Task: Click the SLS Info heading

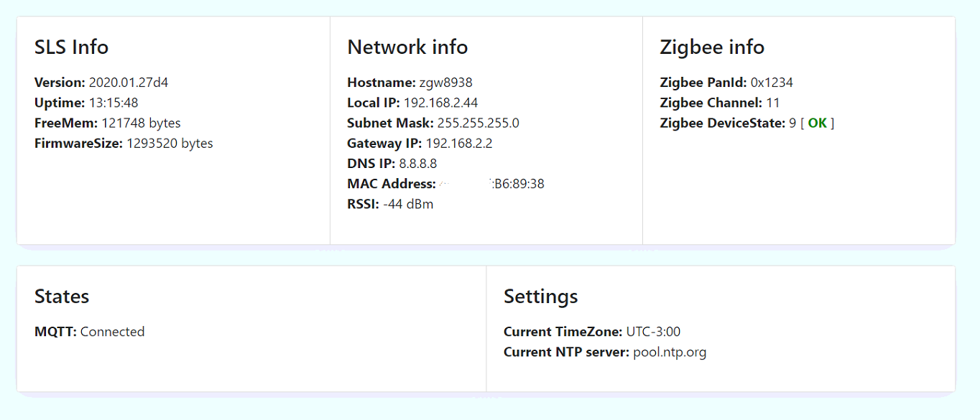Action: (71, 47)
